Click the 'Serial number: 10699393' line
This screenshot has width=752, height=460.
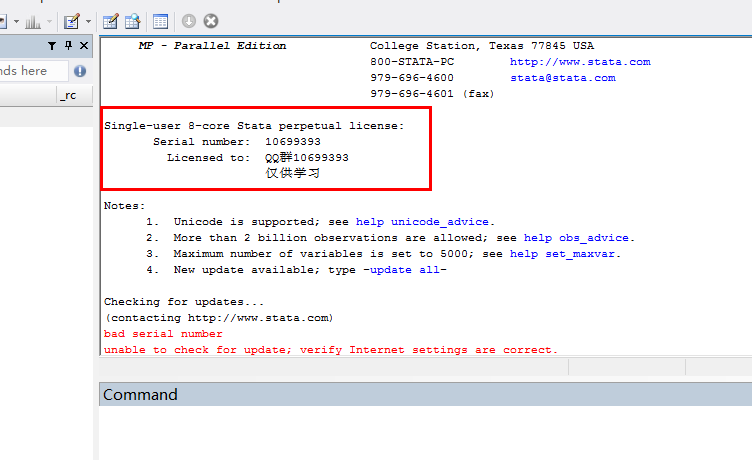[237, 142]
